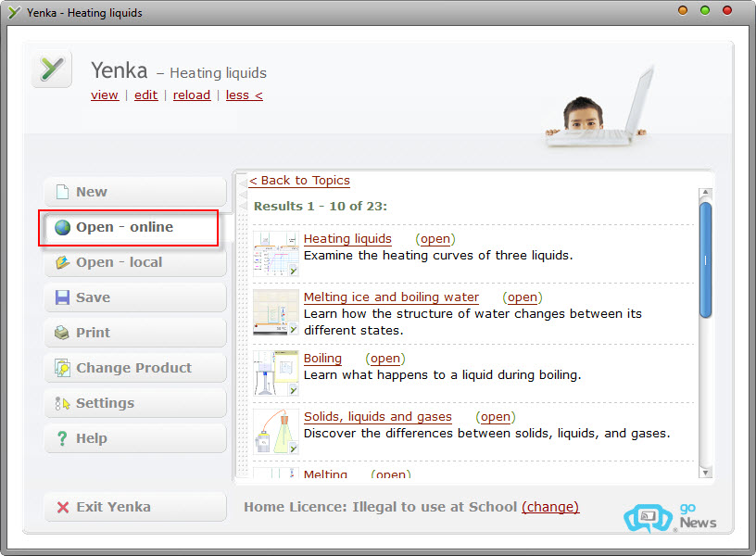Click the globe icon beside Open - online
This screenshot has height=556, width=756.
[x=63, y=227]
